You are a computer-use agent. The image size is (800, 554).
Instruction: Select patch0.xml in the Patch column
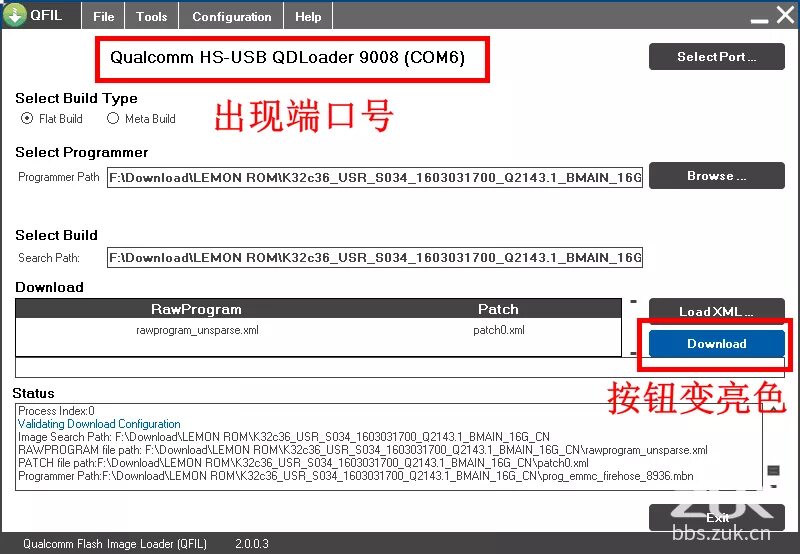coord(498,330)
